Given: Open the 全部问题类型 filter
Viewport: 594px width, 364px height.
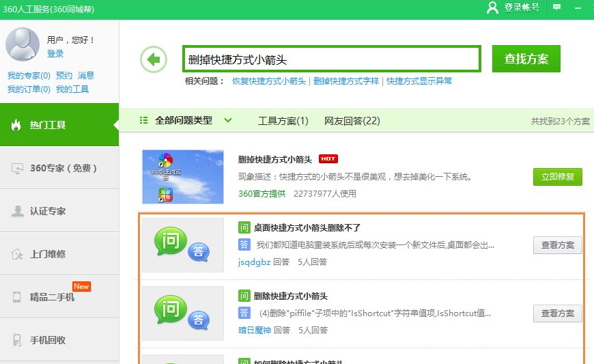Looking at the screenshot, I should (184, 120).
